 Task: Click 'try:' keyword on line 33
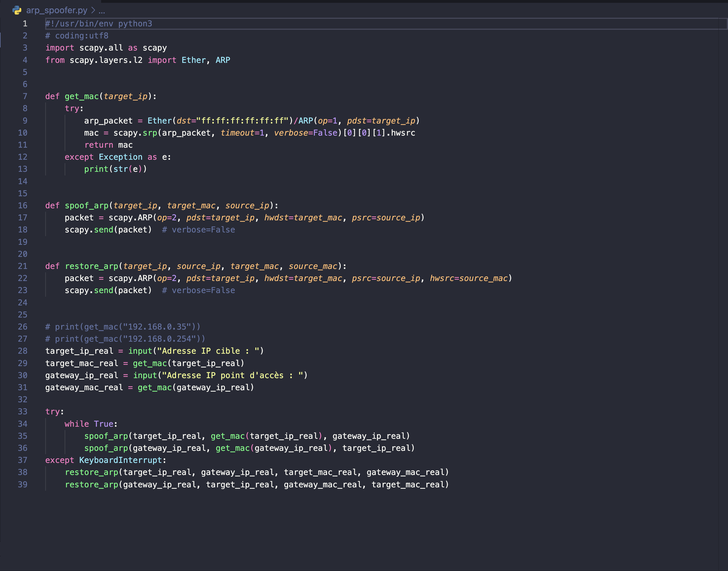pyautogui.click(x=54, y=412)
